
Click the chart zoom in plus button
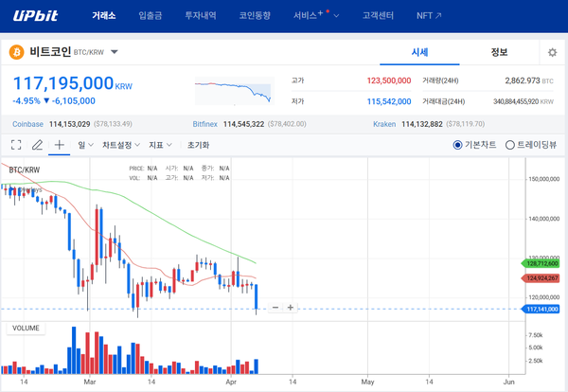coord(290,308)
